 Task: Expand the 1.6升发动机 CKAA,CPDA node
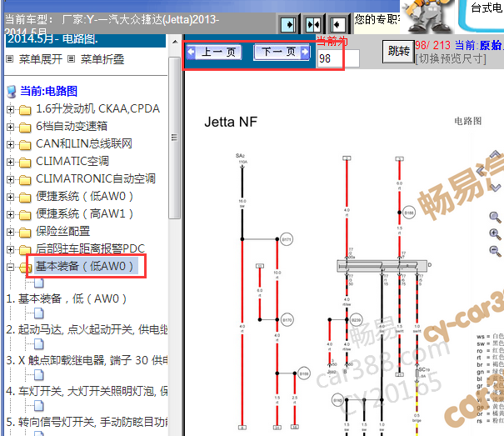tap(10, 110)
